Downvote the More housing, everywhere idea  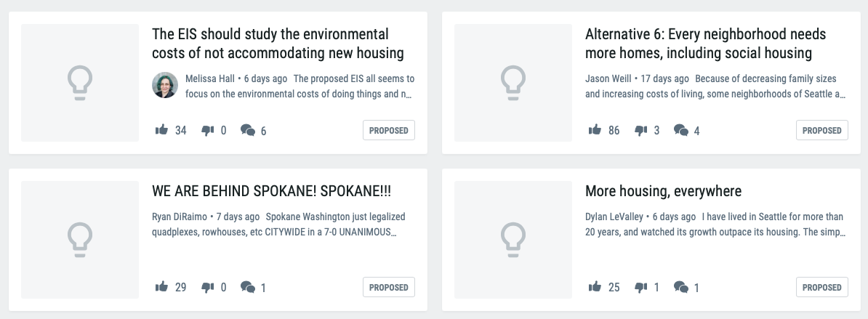(640, 288)
